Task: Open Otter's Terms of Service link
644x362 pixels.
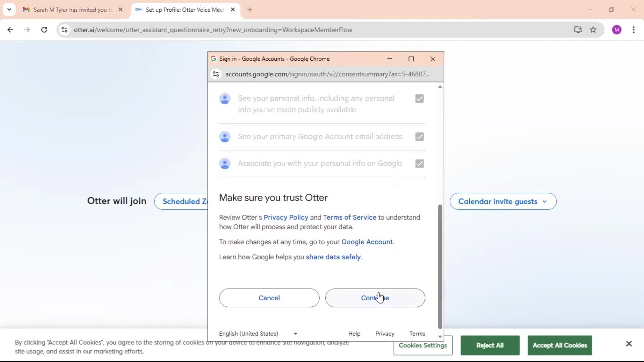Action: coord(350,217)
